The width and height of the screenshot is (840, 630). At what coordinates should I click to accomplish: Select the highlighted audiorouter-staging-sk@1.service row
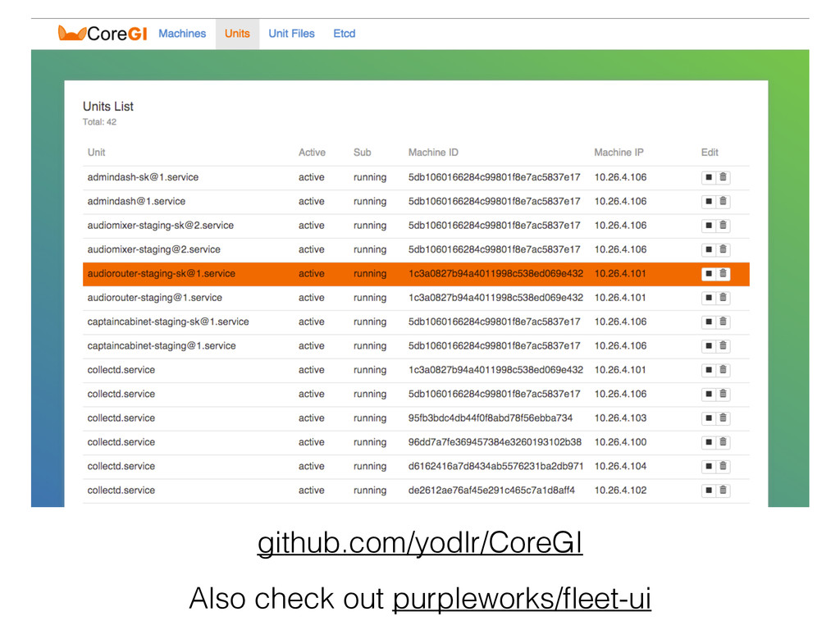pyautogui.click(x=416, y=274)
